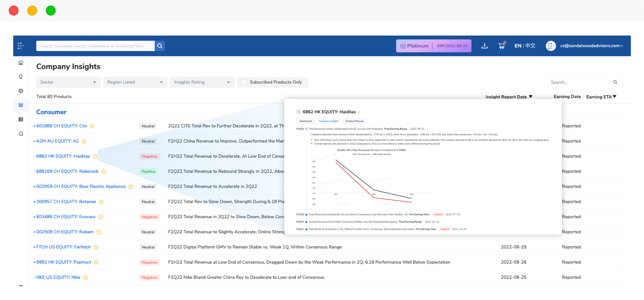This screenshot has height=300, width=644.
Task: Star the NKE US Nike row
Action: tap(85, 277)
